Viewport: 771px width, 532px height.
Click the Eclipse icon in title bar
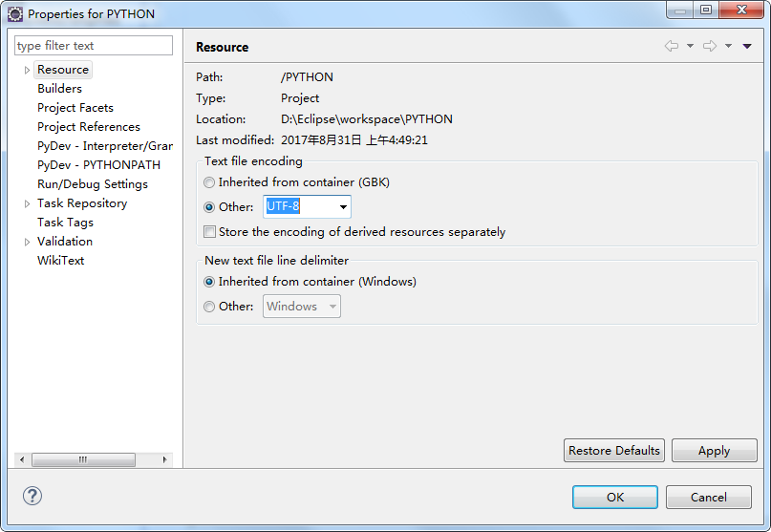pos(15,14)
